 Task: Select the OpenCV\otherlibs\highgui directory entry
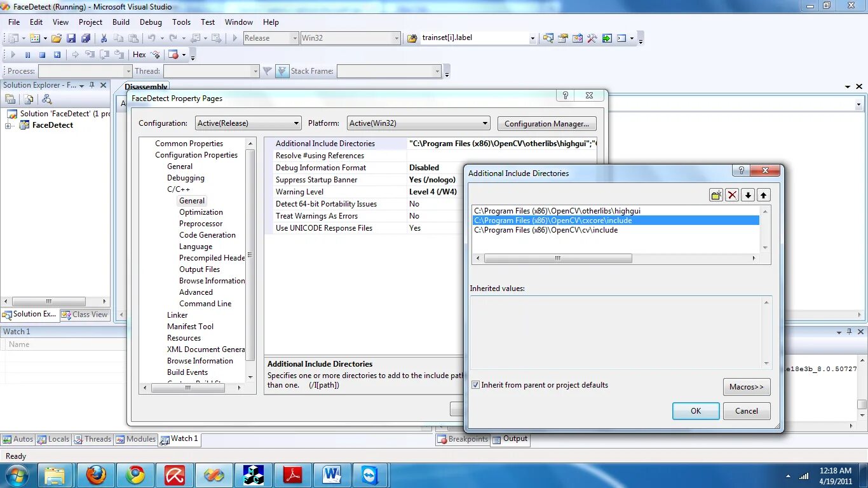616,211
